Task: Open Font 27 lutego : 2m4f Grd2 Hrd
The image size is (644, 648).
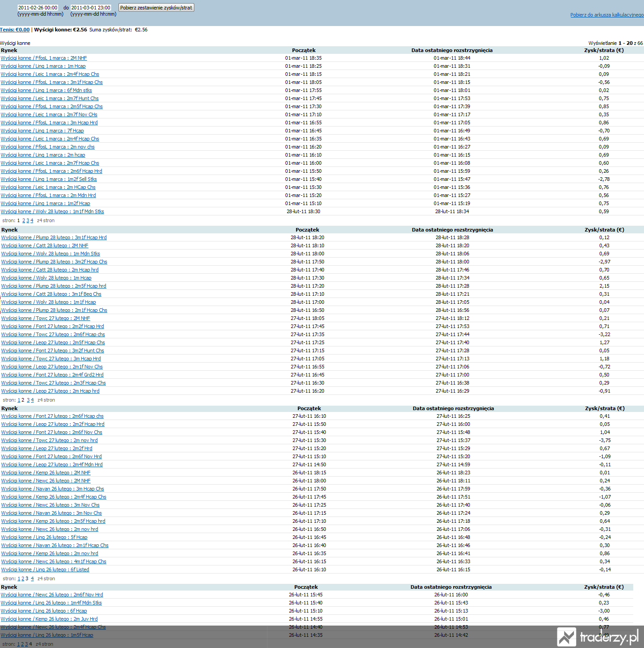Action: [53, 375]
